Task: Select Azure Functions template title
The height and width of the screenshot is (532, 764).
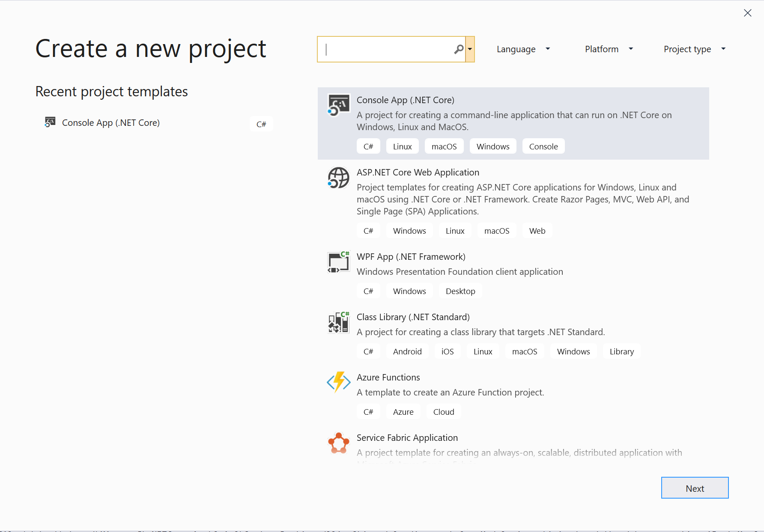Action: 388,377
